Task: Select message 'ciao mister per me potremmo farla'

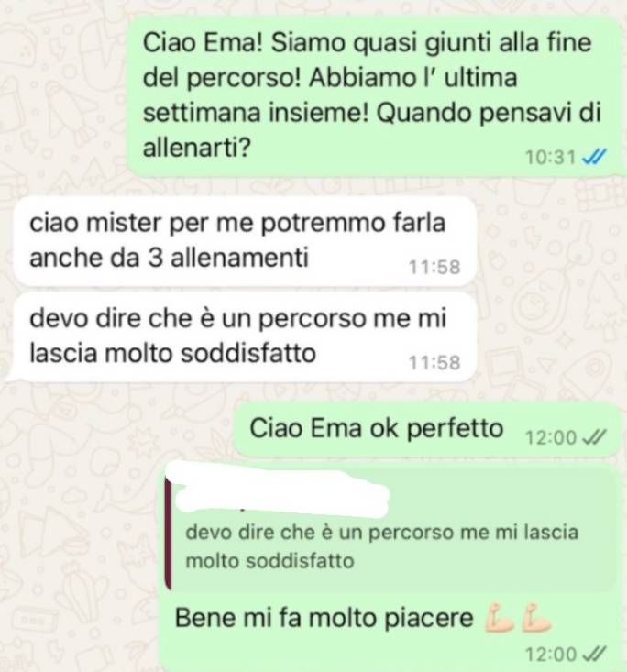Action: coord(245,241)
